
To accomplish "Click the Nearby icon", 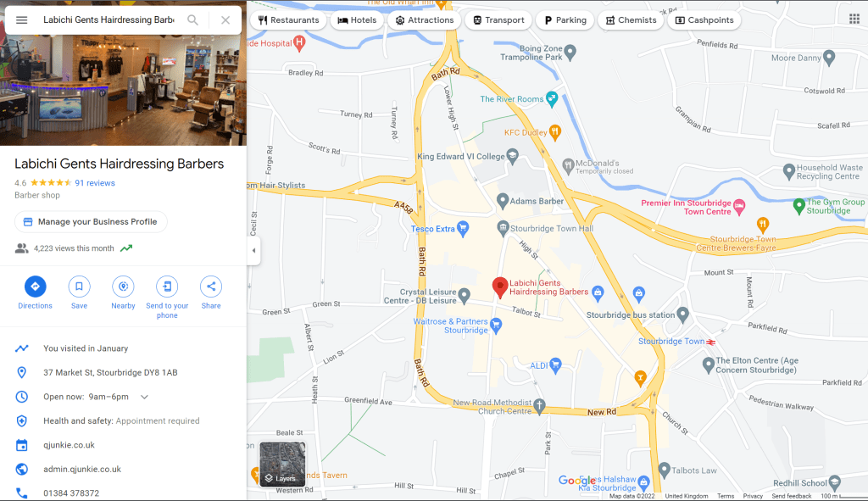I will (123, 287).
